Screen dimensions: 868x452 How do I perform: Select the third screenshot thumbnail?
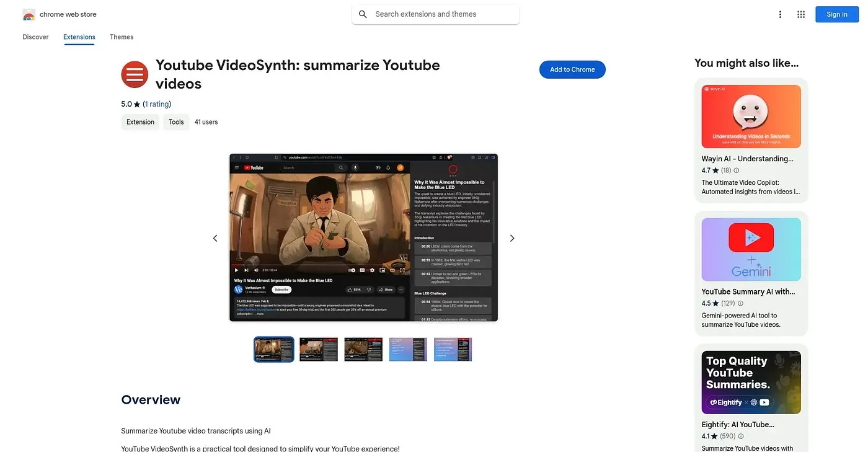tap(363, 350)
